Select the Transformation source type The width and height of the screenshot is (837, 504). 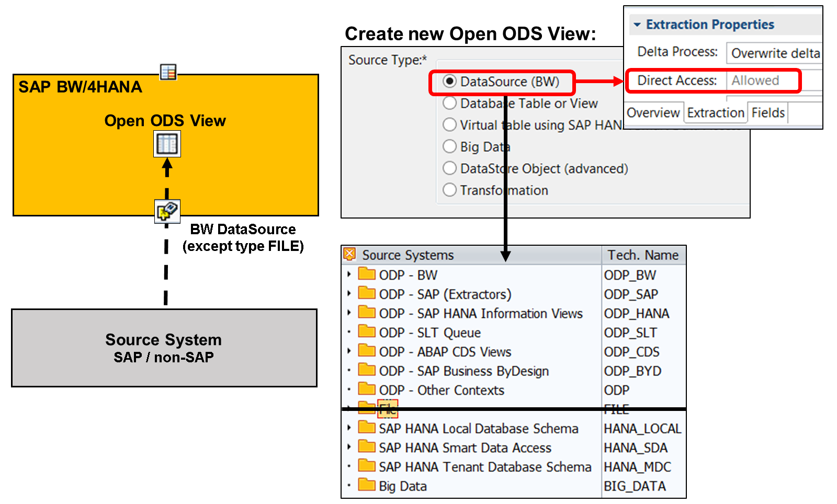click(449, 190)
